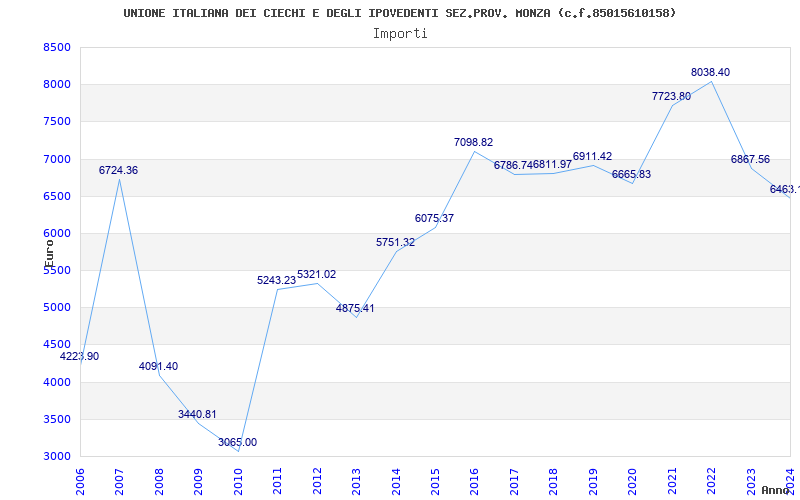Select the 3065.00 minimum value label

coord(237,442)
